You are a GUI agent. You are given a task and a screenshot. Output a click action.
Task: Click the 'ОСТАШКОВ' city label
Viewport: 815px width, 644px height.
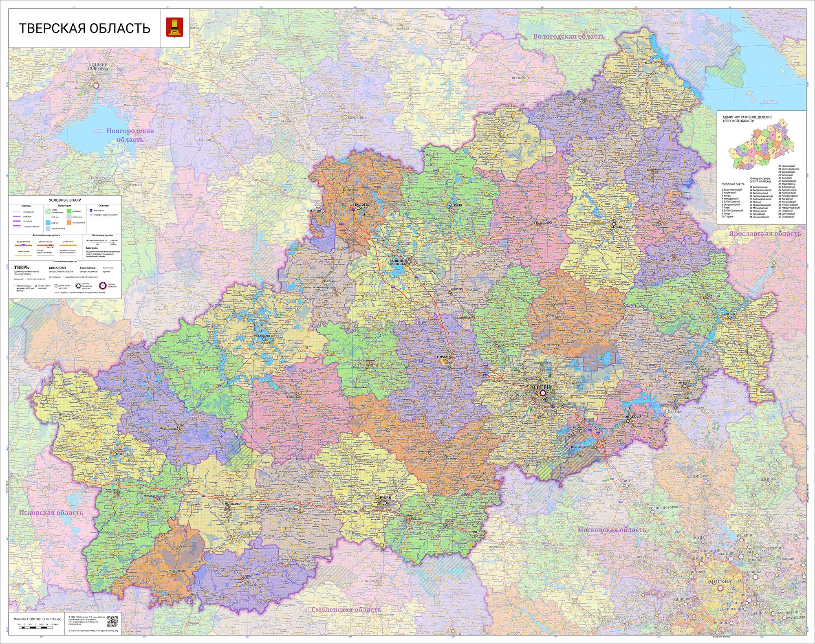262,335
